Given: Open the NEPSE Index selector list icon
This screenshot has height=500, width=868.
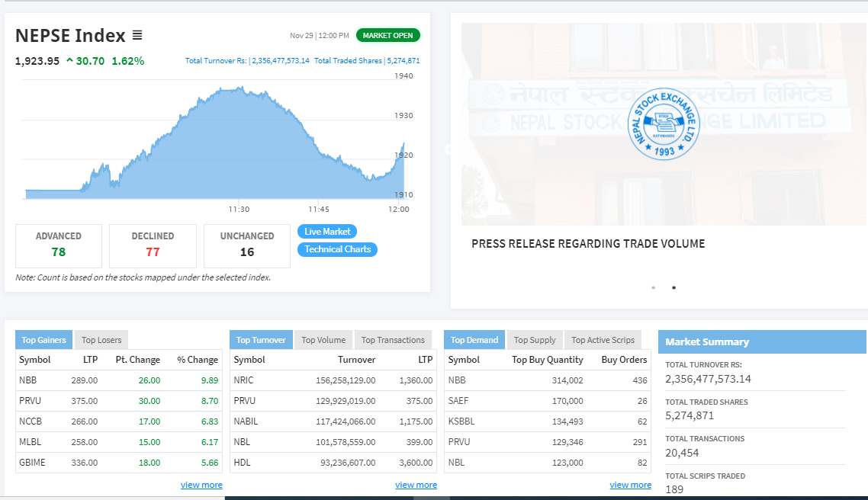Looking at the screenshot, I should pos(137,35).
